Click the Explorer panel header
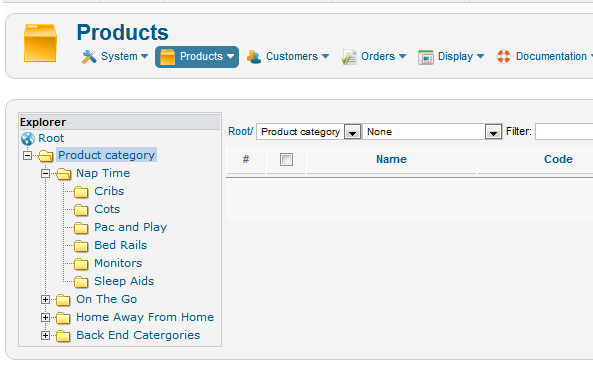 (x=120, y=122)
